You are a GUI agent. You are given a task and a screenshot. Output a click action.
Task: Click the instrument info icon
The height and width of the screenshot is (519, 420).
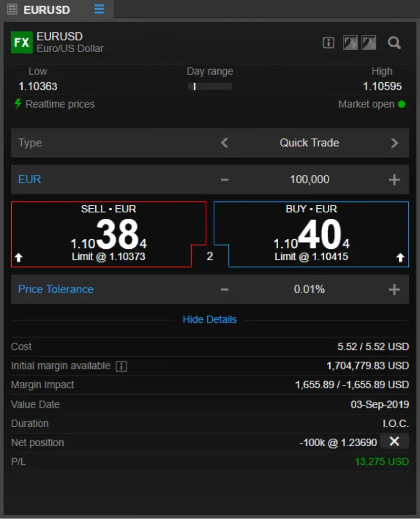(328, 43)
